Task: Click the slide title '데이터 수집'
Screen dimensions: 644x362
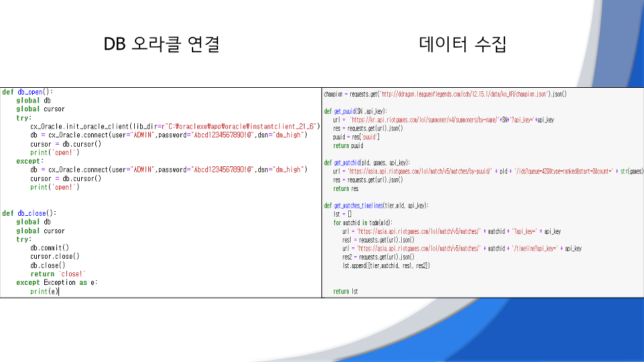Action: [462, 44]
